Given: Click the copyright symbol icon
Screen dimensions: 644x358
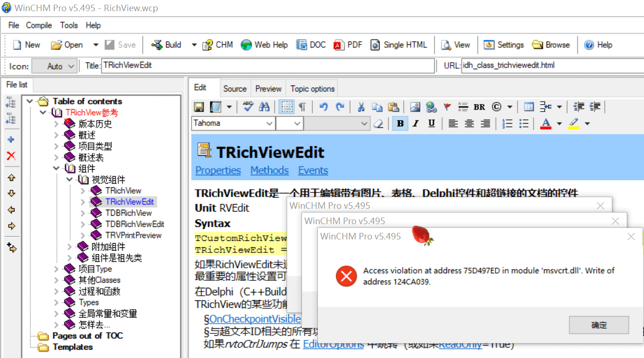Looking at the screenshot, I should click(x=496, y=107).
